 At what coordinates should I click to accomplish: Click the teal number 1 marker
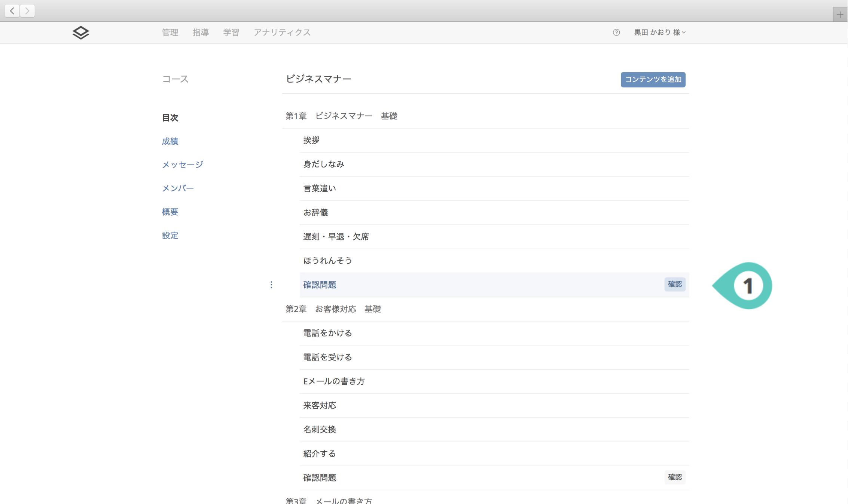[x=747, y=286]
